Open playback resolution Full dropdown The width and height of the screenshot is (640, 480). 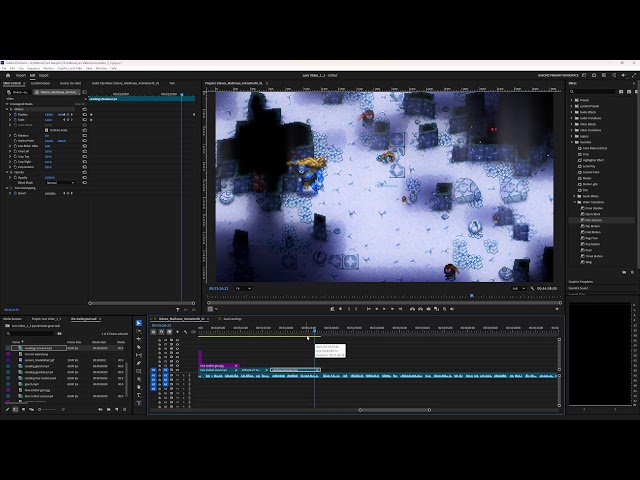coord(518,289)
